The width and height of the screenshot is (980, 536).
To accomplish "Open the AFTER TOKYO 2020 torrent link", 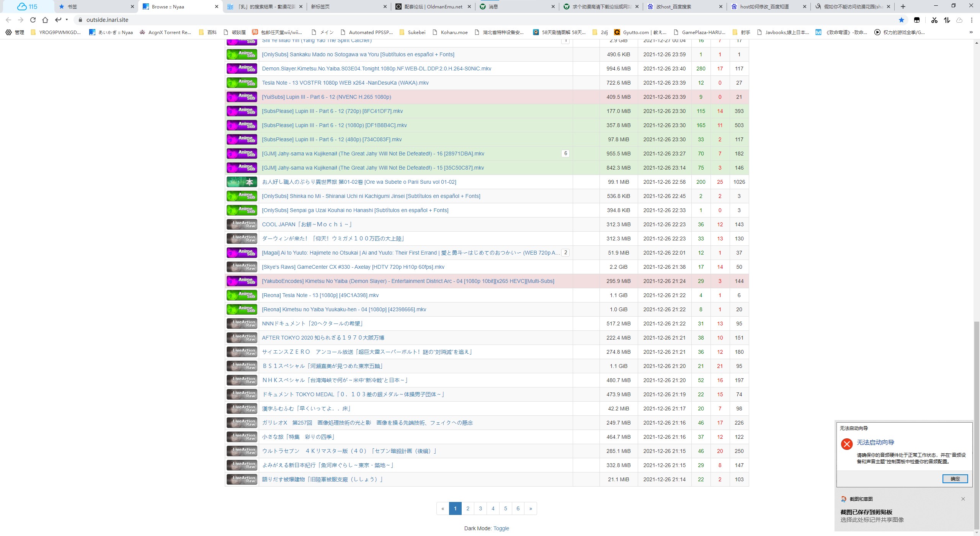I will point(323,338).
